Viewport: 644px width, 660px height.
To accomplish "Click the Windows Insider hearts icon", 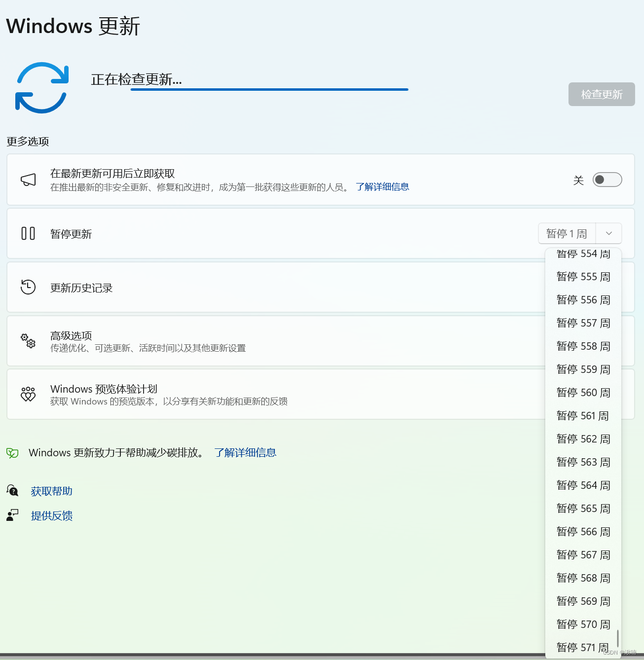I will coord(28,394).
